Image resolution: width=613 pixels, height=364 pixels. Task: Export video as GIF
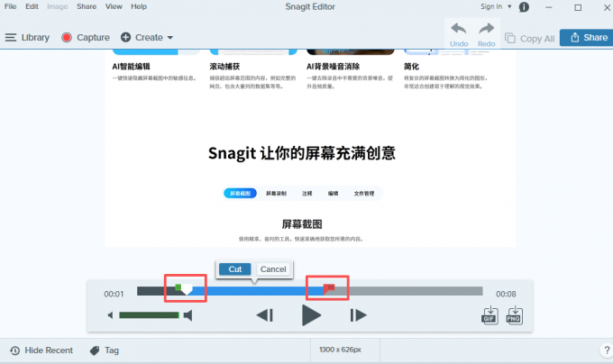(x=489, y=315)
